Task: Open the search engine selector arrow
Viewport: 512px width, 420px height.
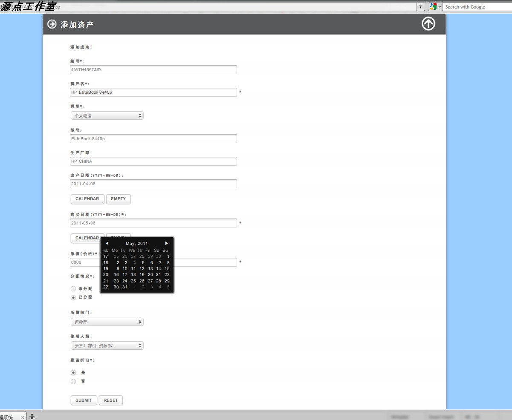Action: point(440,6)
